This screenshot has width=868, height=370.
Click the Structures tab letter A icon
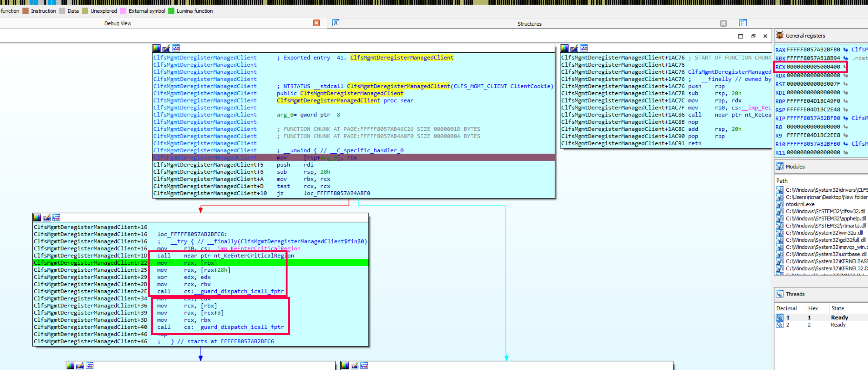336,23
